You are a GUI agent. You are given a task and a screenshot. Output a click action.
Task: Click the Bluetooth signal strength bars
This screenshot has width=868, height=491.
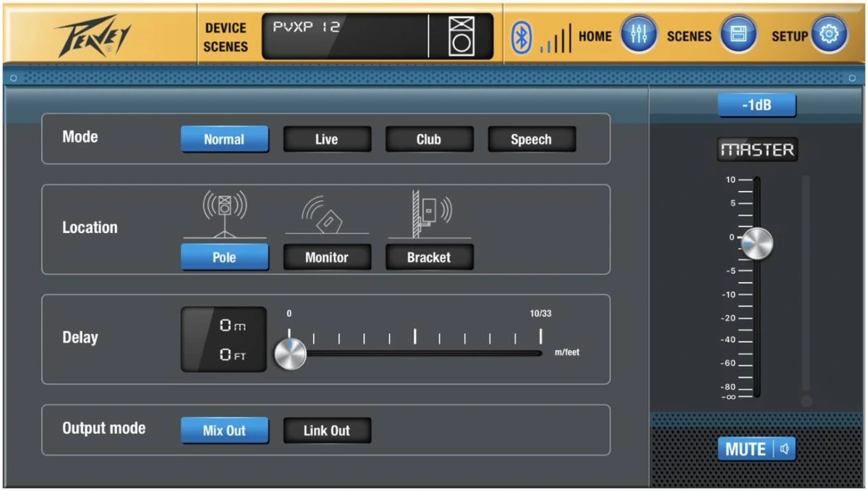click(x=555, y=40)
